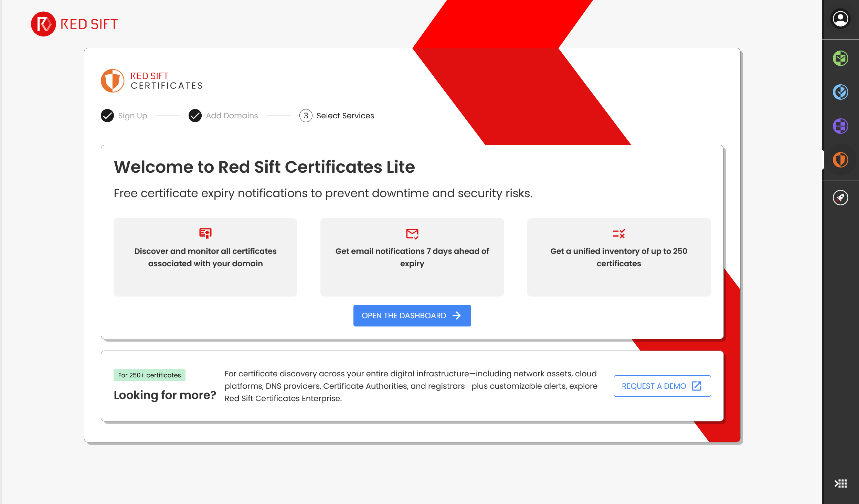
Task: Click the free certificate expiry notifications subtitle
Action: 323,193
